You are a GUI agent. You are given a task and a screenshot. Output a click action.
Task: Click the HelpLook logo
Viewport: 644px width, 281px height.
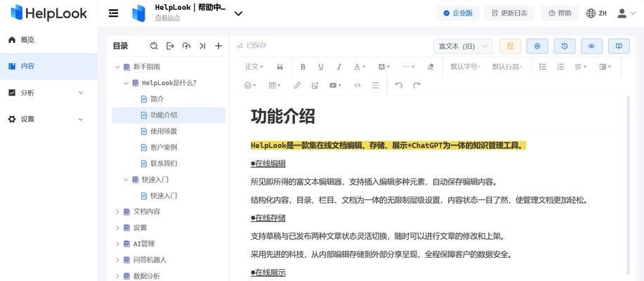(49, 13)
